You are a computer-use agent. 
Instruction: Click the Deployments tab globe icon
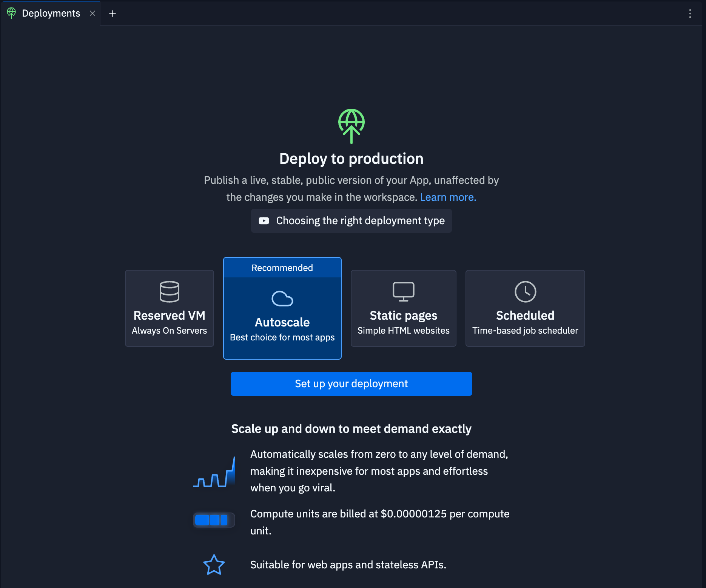click(11, 13)
